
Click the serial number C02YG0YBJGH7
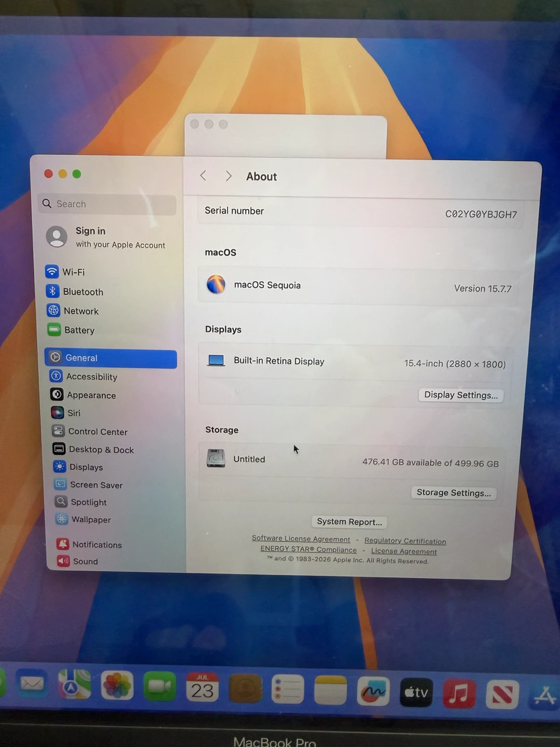[481, 214]
